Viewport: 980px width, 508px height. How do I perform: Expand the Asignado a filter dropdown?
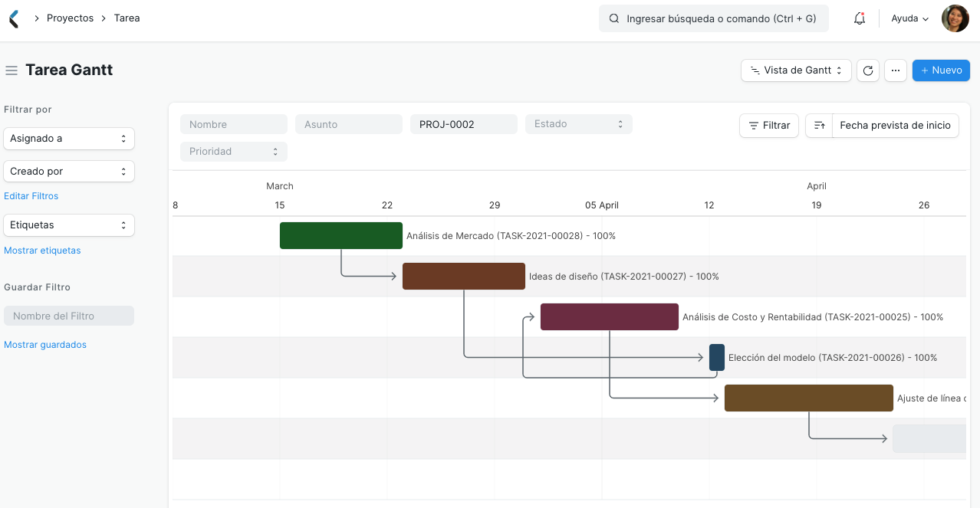point(69,139)
